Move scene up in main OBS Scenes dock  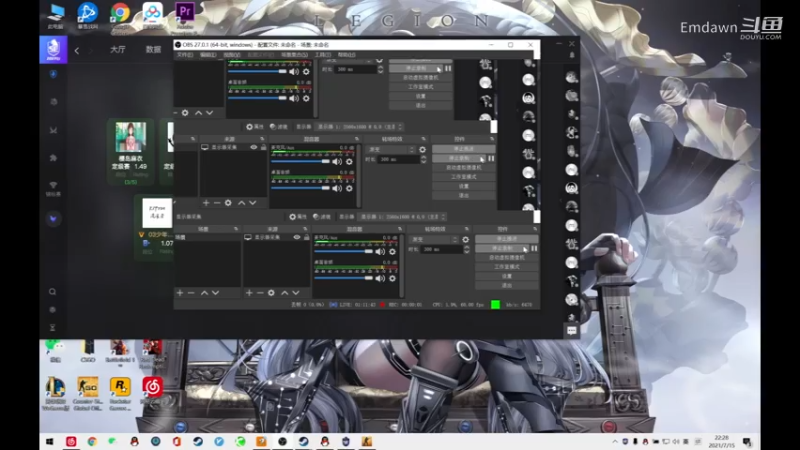point(204,293)
